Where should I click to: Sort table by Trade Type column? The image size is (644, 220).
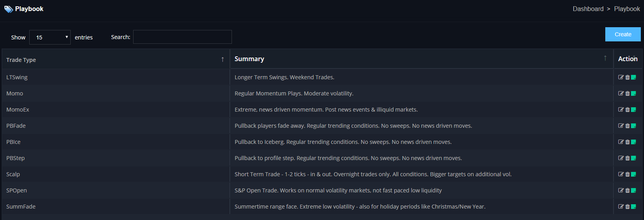click(x=115, y=60)
